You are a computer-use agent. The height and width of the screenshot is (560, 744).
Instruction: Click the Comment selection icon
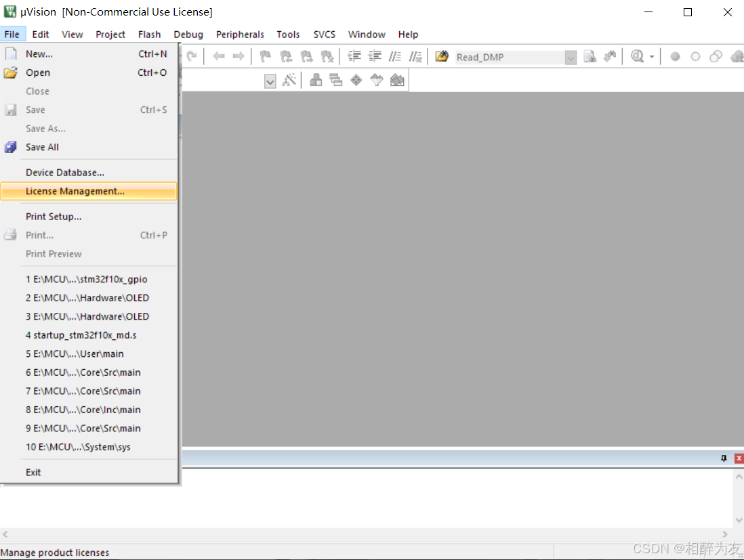pyautogui.click(x=395, y=56)
